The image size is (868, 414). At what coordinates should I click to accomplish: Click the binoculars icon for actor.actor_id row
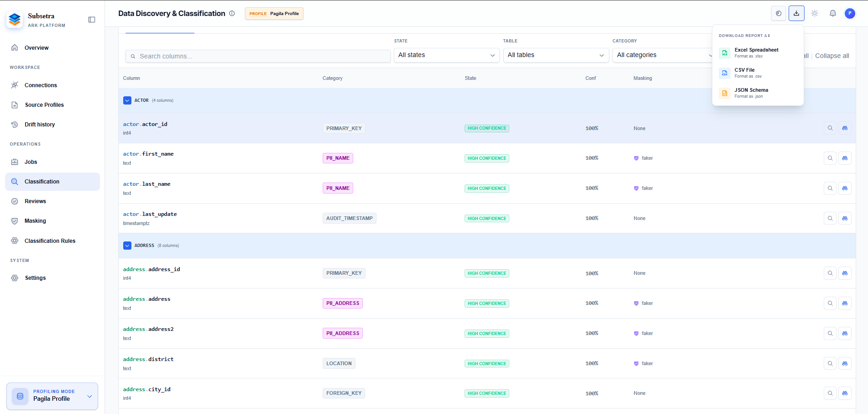[845, 128]
